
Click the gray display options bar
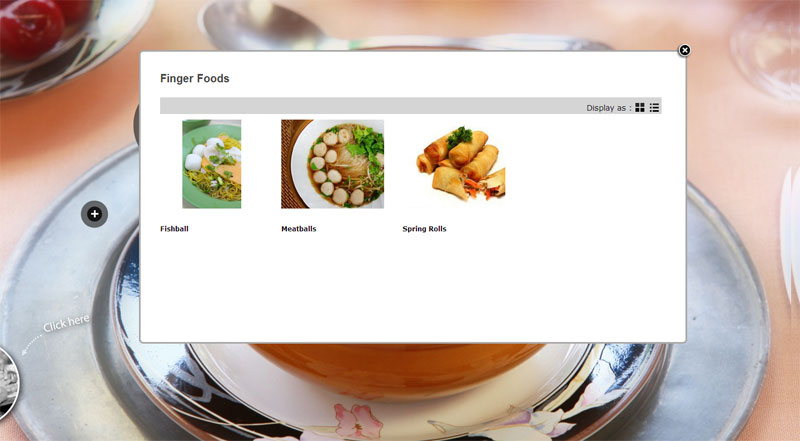pyautogui.click(x=411, y=106)
